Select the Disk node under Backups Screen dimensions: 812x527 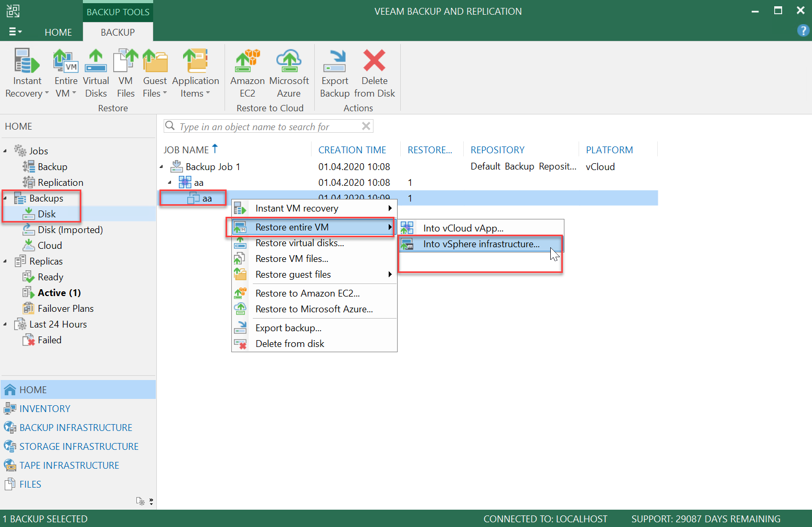[x=39, y=214]
